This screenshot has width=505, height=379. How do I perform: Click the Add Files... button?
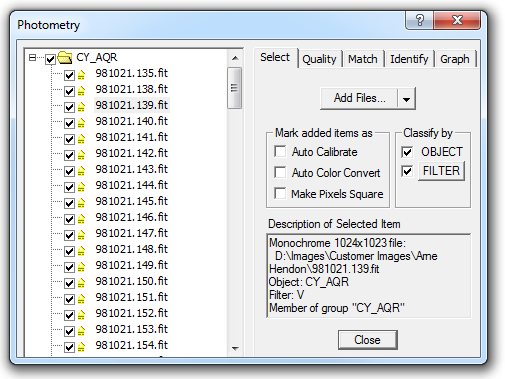(359, 98)
